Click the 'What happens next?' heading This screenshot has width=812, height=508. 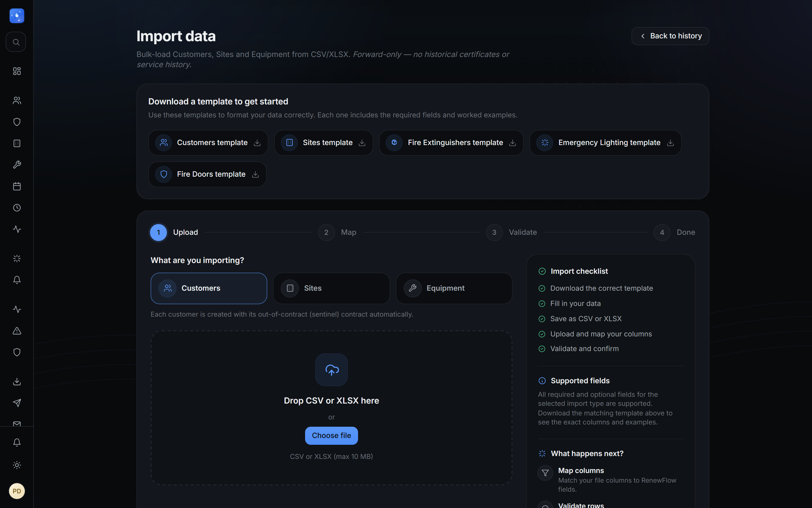coord(587,454)
